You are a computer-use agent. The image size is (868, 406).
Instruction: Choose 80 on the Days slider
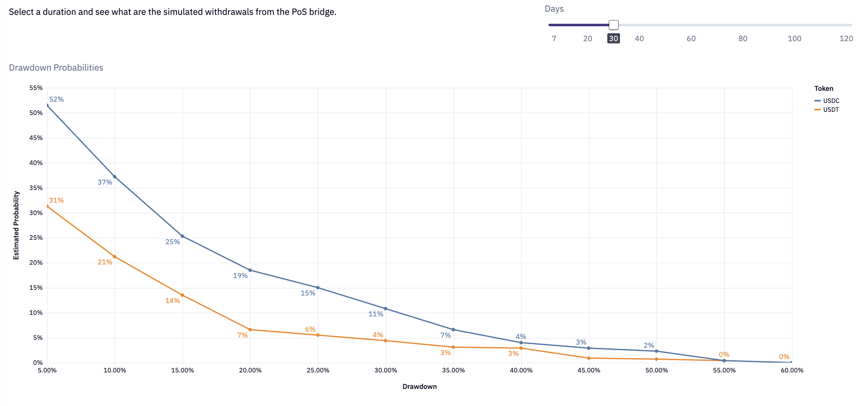(x=743, y=38)
